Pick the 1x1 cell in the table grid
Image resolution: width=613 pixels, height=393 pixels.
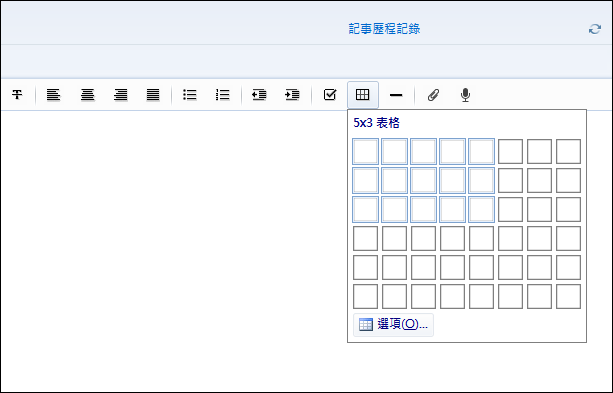(366, 151)
